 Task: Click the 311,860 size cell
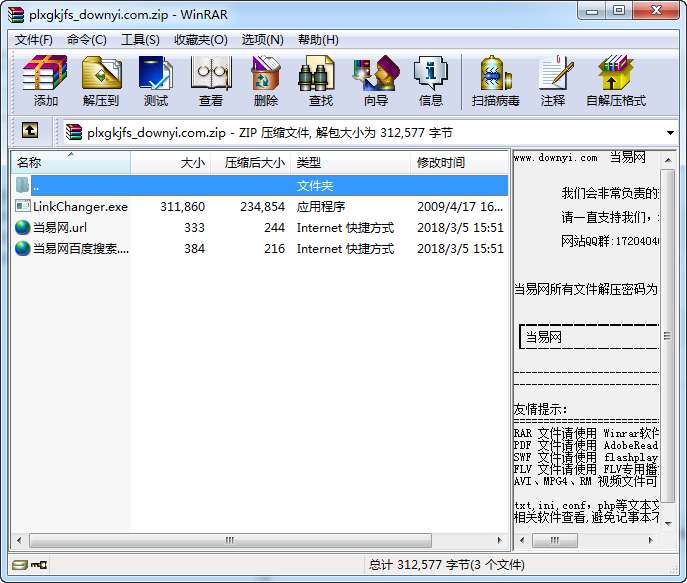(x=182, y=206)
